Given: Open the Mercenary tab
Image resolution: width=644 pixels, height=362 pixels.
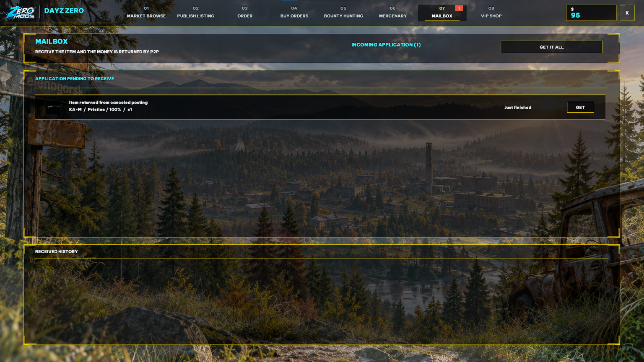Looking at the screenshot, I should pyautogui.click(x=393, y=13).
